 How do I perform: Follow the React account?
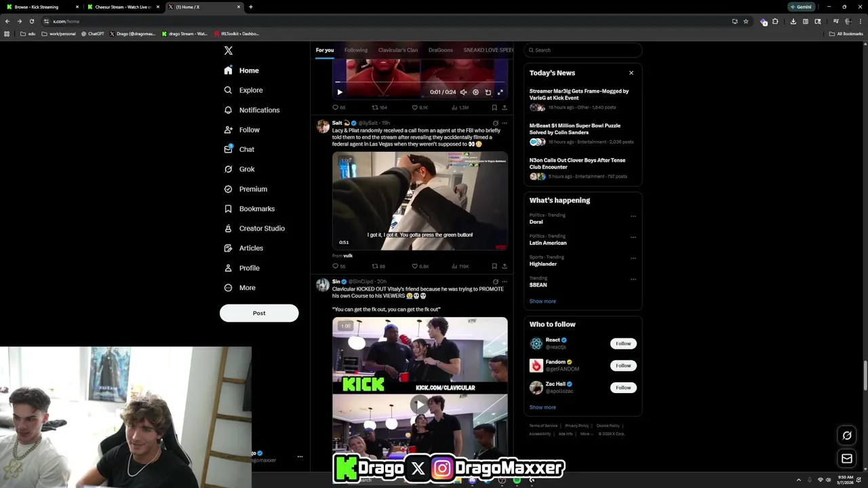pyautogui.click(x=623, y=344)
